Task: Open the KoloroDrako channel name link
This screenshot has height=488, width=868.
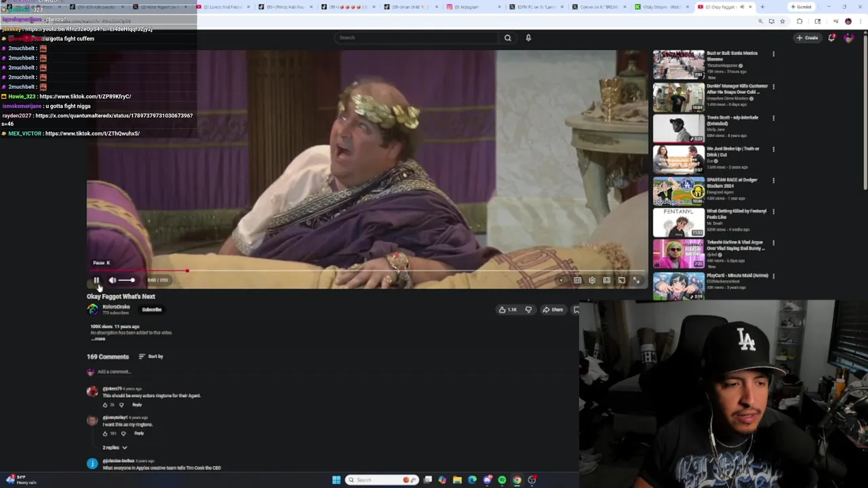Action: [x=116, y=307]
